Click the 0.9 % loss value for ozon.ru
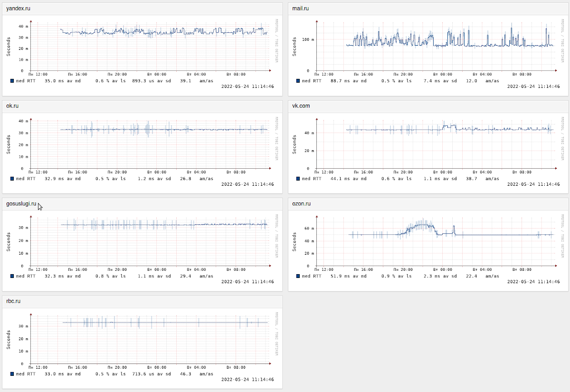Screen dimensions: 570x392 [388, 276]
